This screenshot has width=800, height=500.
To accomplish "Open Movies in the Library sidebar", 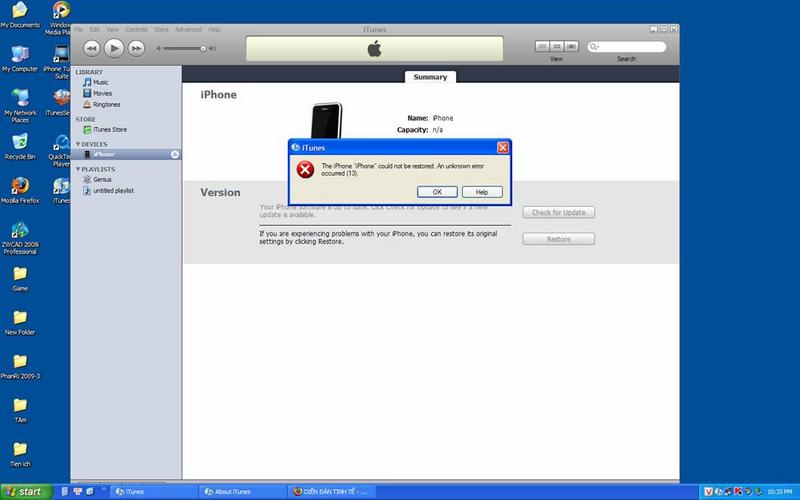I will pos(102,93).
